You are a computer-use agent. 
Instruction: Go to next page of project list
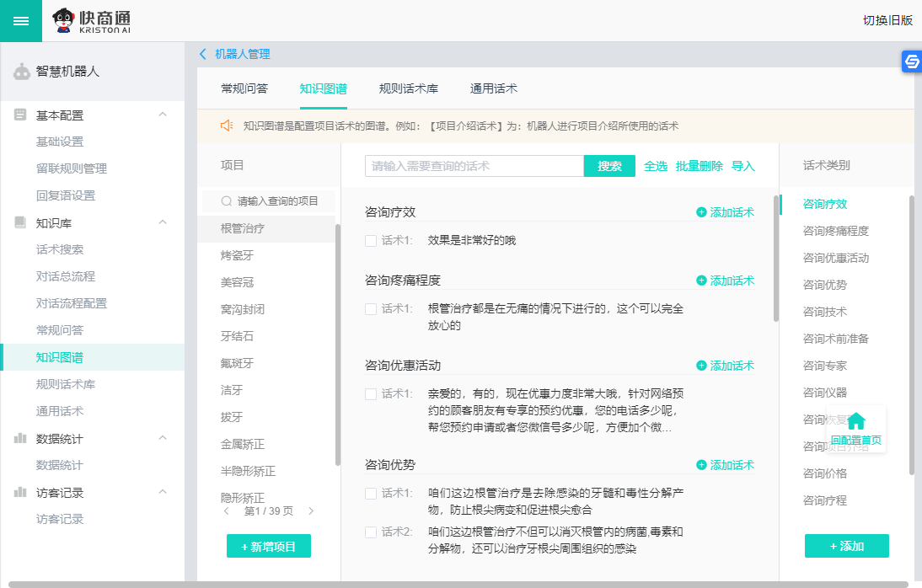pyautogui.click(x=311, y=511)
